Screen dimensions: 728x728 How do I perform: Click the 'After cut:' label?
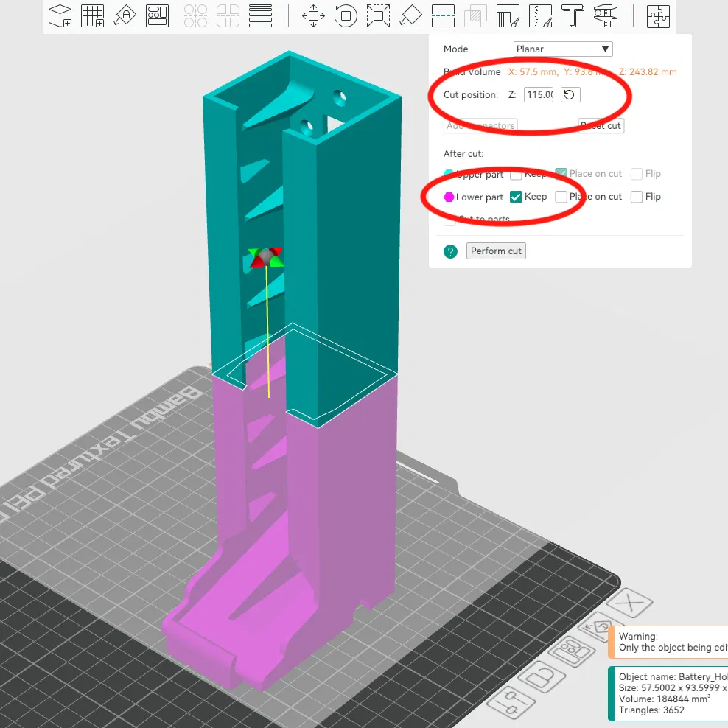(x=463, y=154)
